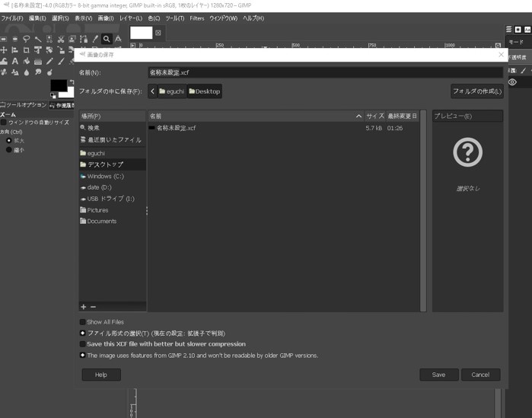The width and height of the screenshot is (532, 418).
Task: Enable Show All Files checkbox
Action: (x=83, y=322)
